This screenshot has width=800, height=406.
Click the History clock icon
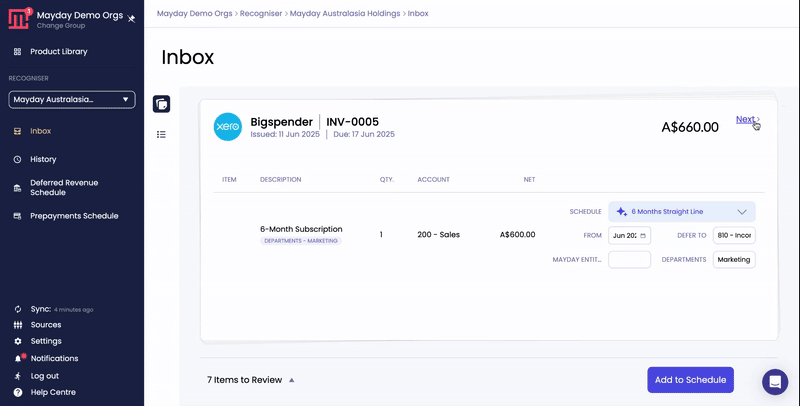tap(17, 159)
